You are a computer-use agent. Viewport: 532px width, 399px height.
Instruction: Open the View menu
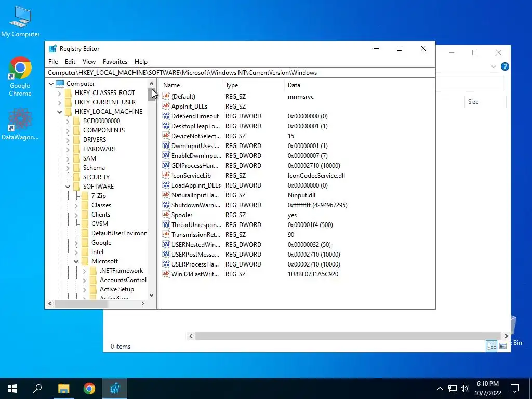click(x=89, y=62)
